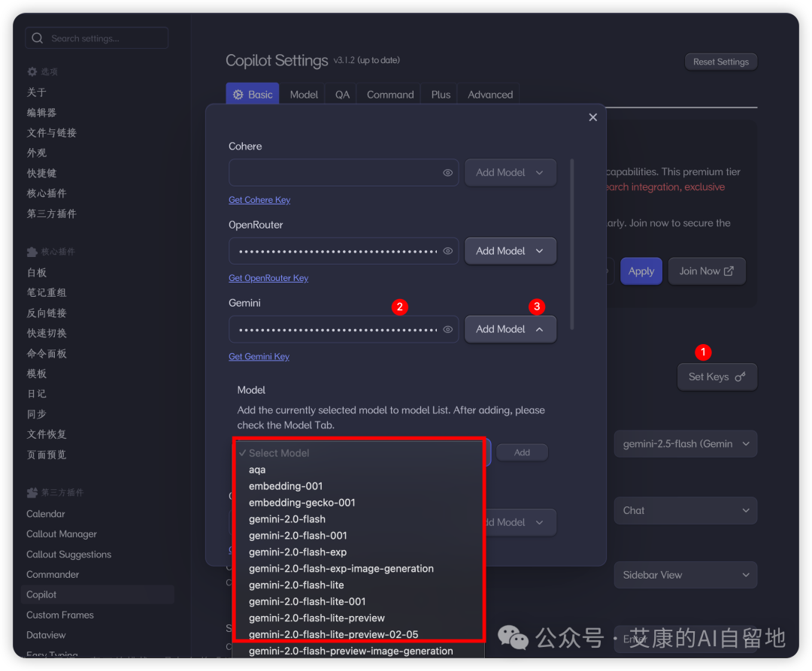The height and width of the screenshot is (671, 812).
Task: Click the Join Now button
Action: pos(707,271)
